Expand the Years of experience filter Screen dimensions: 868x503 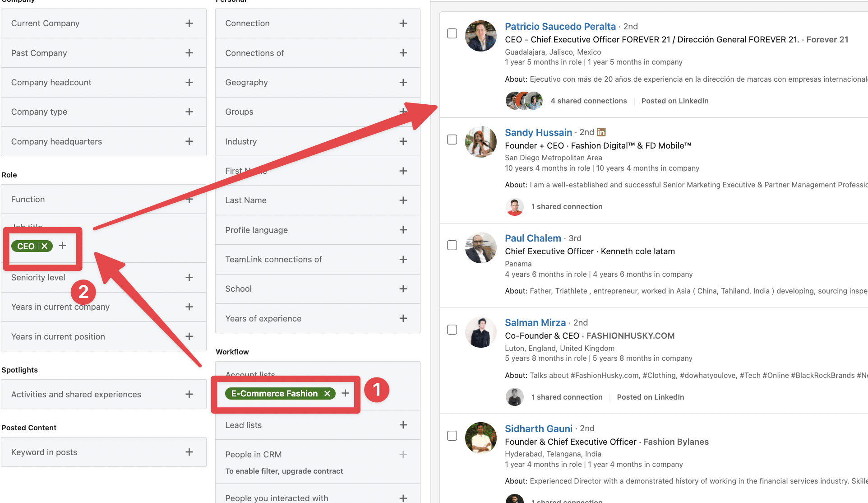tap(403, 318)
